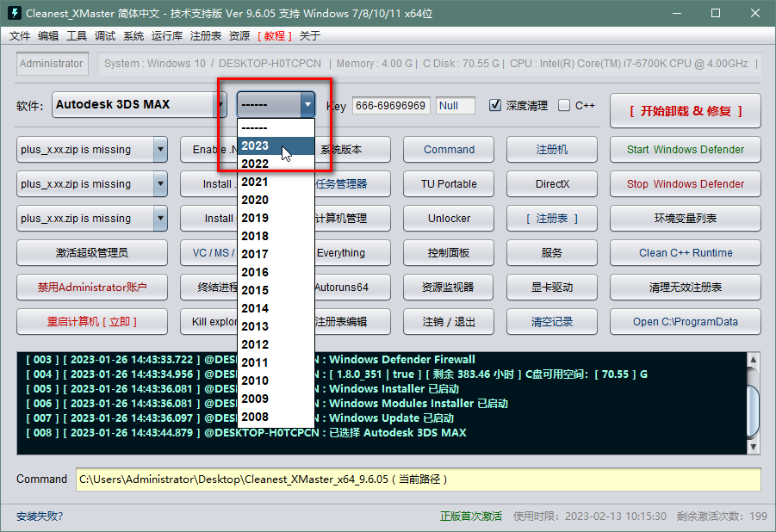This screenshot has width=776, height=532.
Task: Open the 系统 menu
Action: (x=133, y=35)
